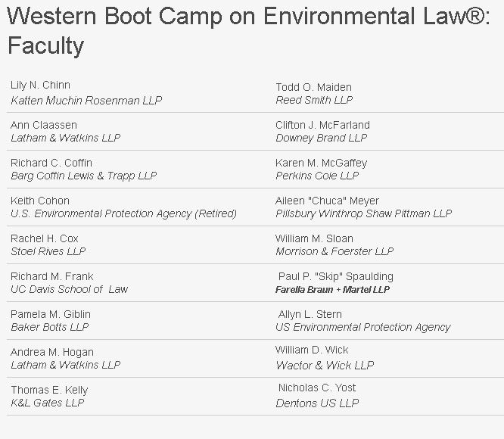Open UC Davis School of Law text
Image resolution: width=504 pixels, height=439 pixels.
[x=70, y=289]
